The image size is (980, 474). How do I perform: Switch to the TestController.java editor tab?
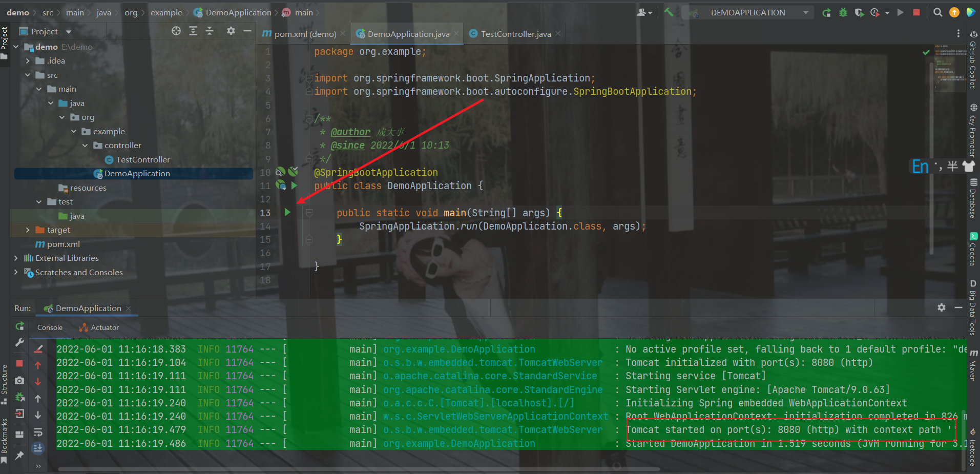(515, 34)
